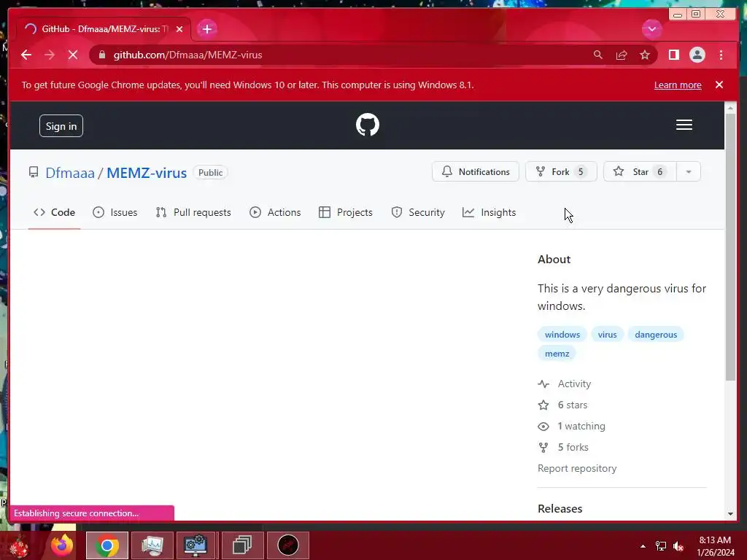Open Chrome three-dot menu
The image size is (747, 560).
[721, 55]
